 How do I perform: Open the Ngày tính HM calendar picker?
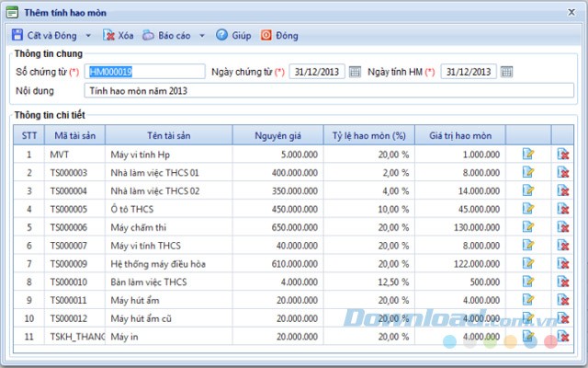click(x=506, y=72)
